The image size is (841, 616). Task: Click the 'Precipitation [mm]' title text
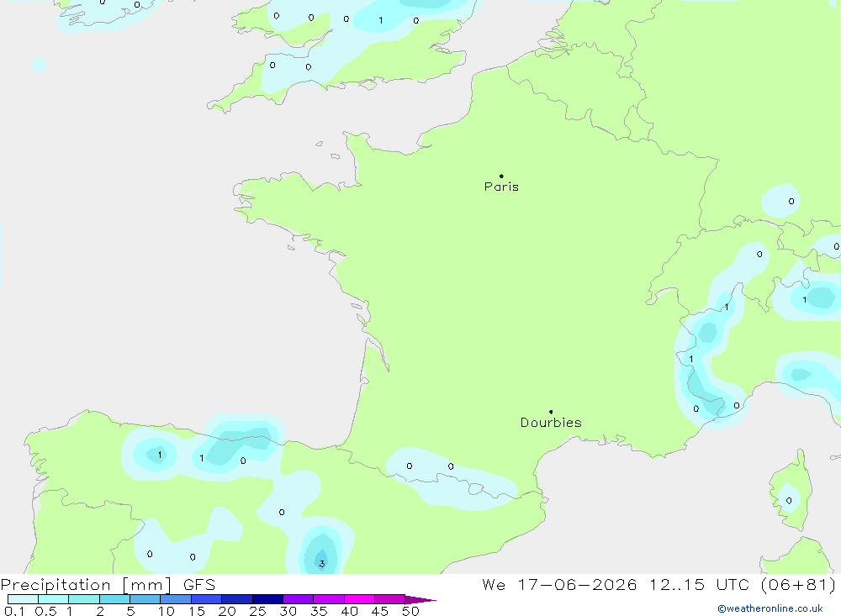[86, 585]
